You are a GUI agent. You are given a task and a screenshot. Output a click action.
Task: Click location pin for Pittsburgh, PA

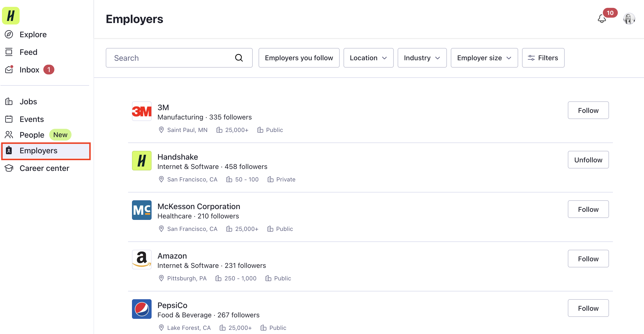[161, 278]
